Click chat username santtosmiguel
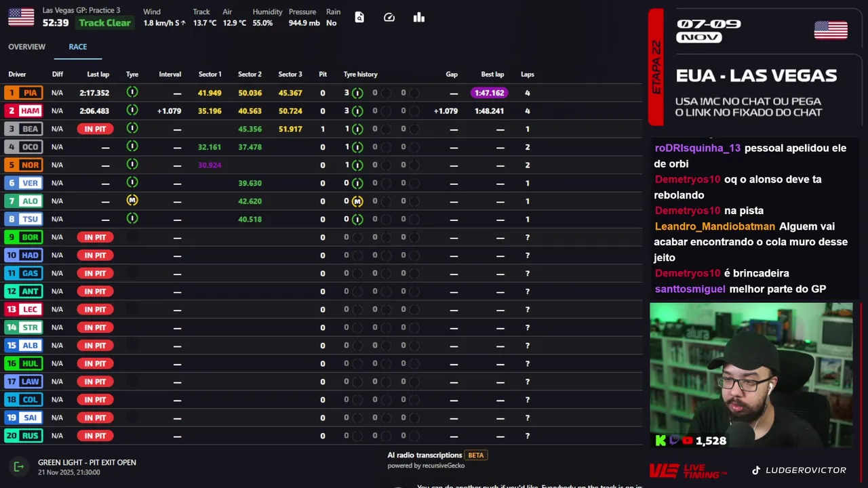This screenshot has height=488, width=868. pyautogui.click(x=690, y=289)
